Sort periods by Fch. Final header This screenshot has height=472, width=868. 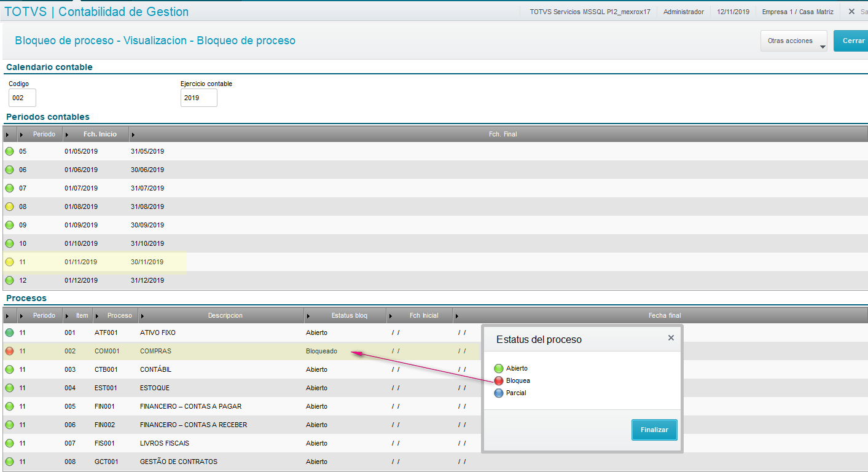click(498, 134)
